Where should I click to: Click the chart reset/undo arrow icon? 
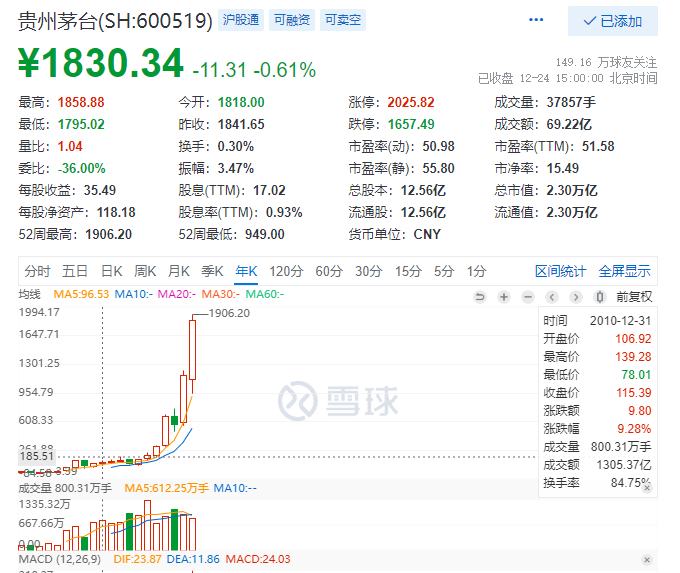tap(480, 297)
